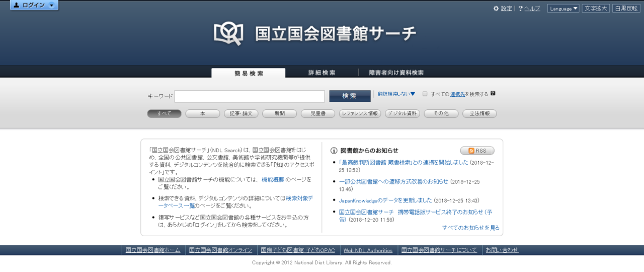The width and height of the screenshot is (644, 272).
Task: Select the 児童書 filter
Action: pyautogui.click(x=318, y=114)
